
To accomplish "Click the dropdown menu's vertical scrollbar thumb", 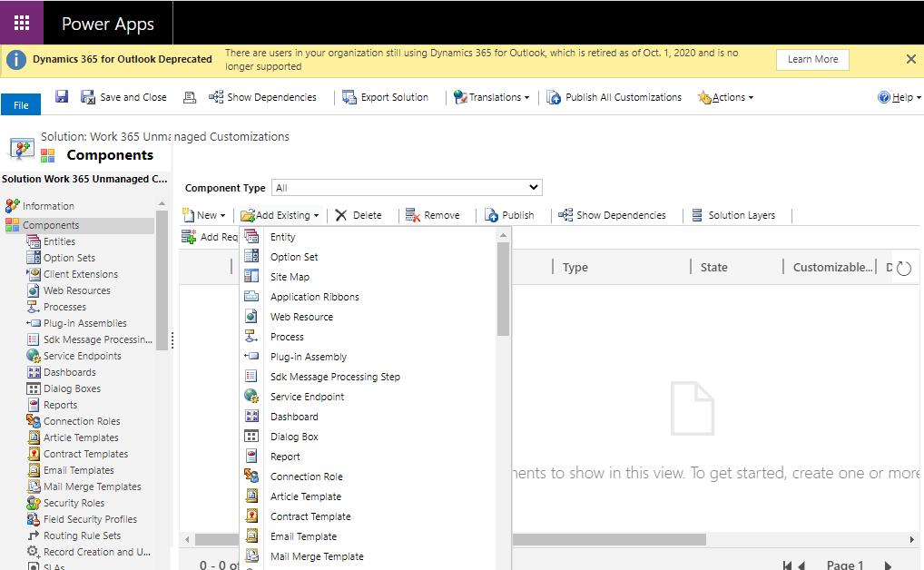I will 503,289.
